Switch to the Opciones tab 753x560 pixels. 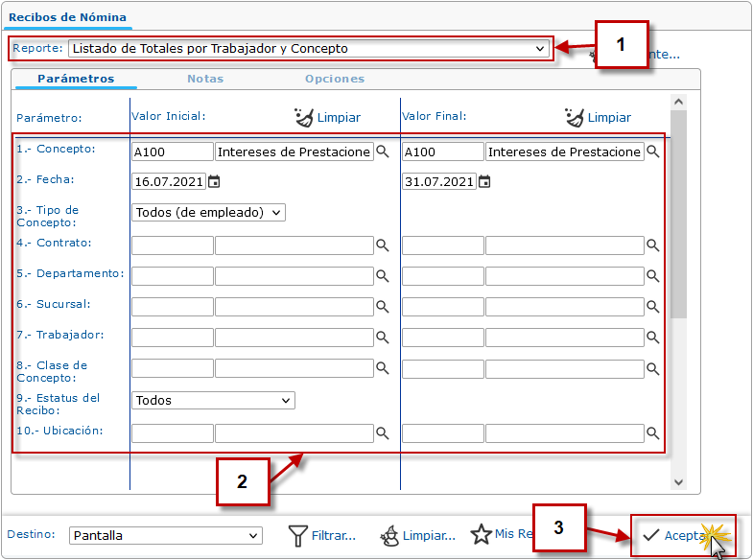pos(335,79)
